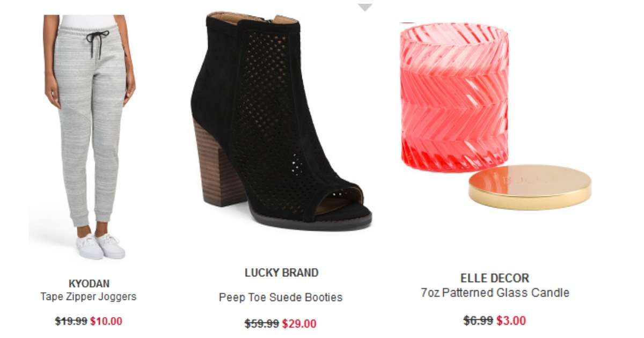Click the crossed-out $6.99 candle price
The width and height of the screenshot is (644, 338).
(x=478, y=321)
